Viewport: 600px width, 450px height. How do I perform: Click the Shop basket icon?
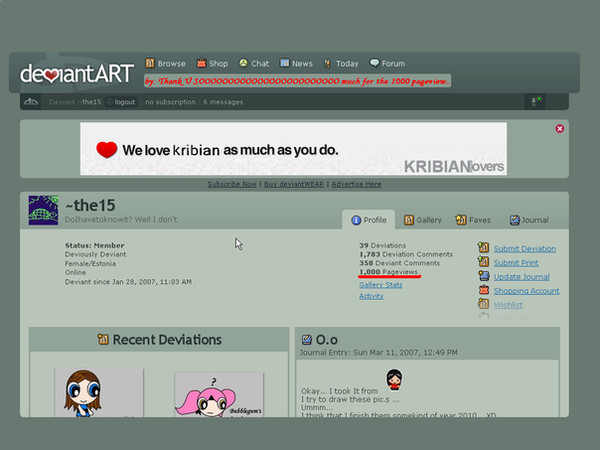[x=201, y=63]
